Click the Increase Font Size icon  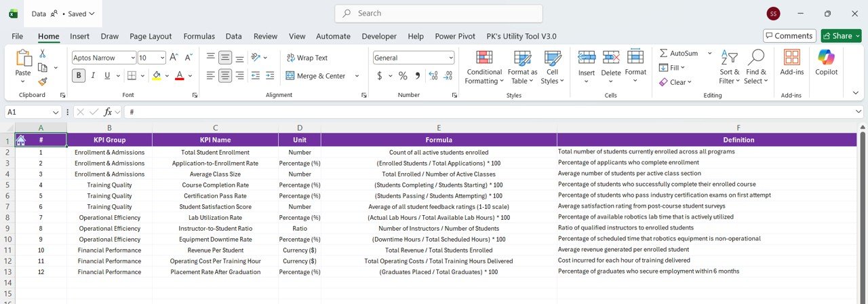point(174,58)
